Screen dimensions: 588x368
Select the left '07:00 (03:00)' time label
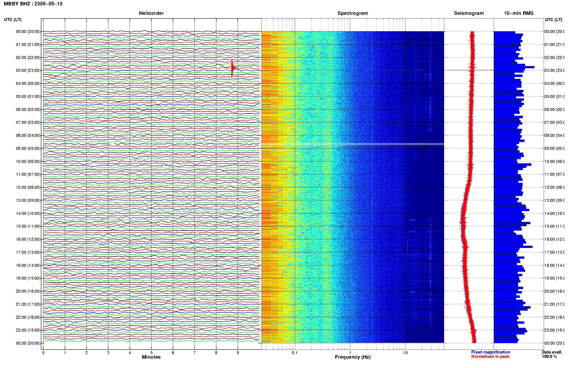[28, 122]
